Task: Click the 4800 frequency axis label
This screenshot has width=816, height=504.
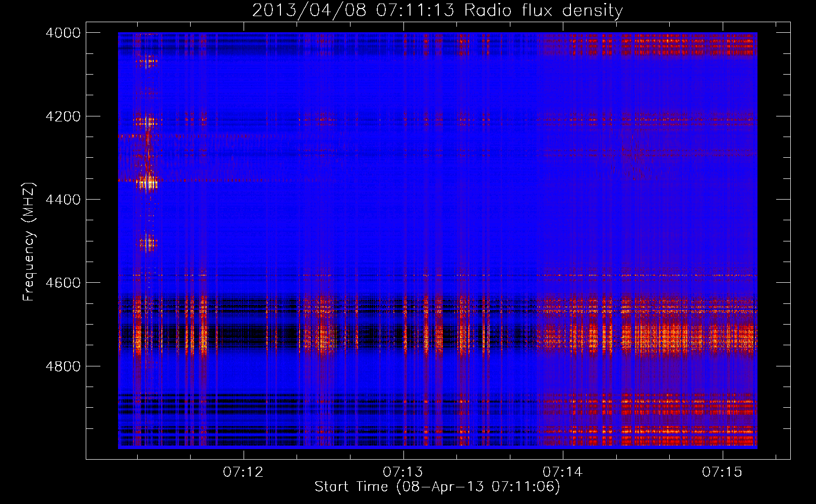Action: 63,366
